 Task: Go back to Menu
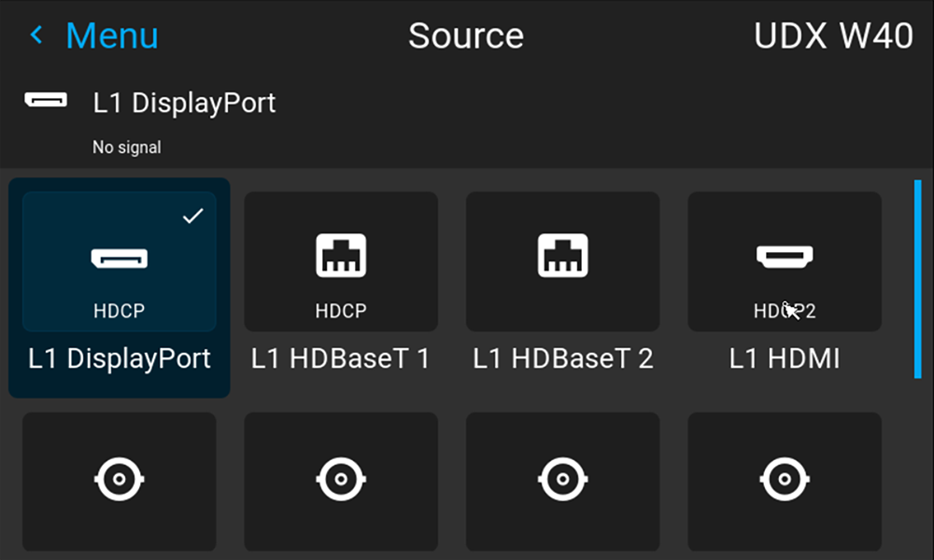point(111,35)
